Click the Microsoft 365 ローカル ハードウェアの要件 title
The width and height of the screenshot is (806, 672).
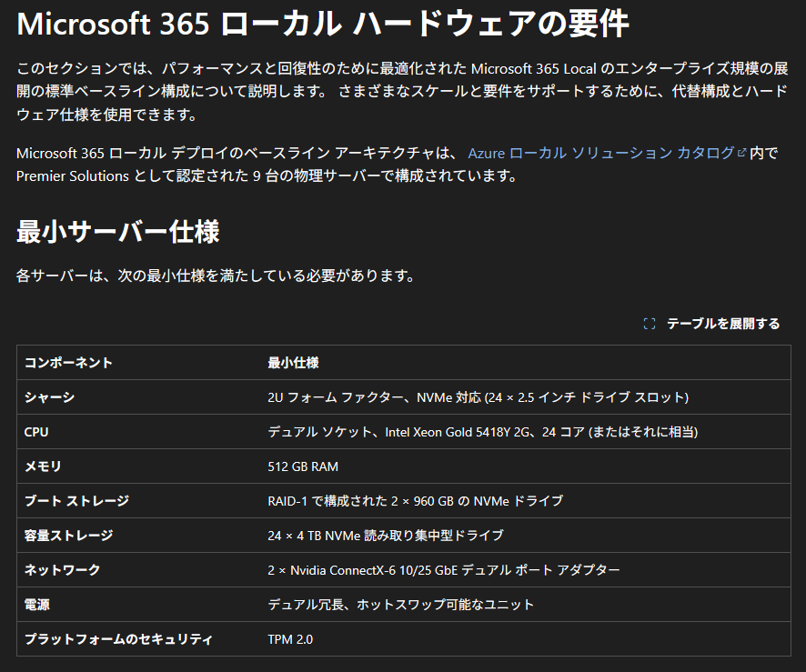[x=323, y=24]
